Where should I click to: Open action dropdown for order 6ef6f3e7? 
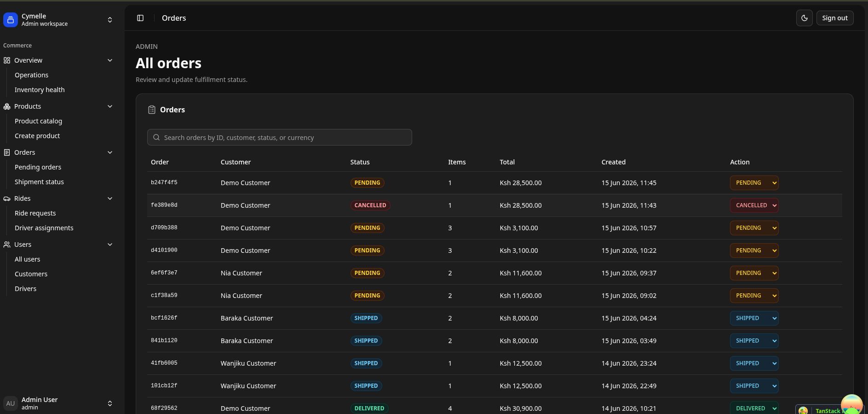(x=754, y=273)
